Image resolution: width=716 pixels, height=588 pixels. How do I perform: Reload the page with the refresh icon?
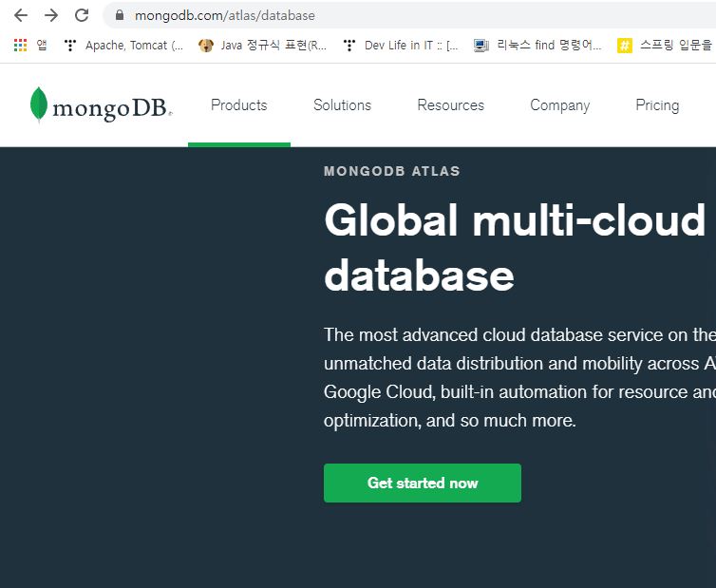pos(82,15)
